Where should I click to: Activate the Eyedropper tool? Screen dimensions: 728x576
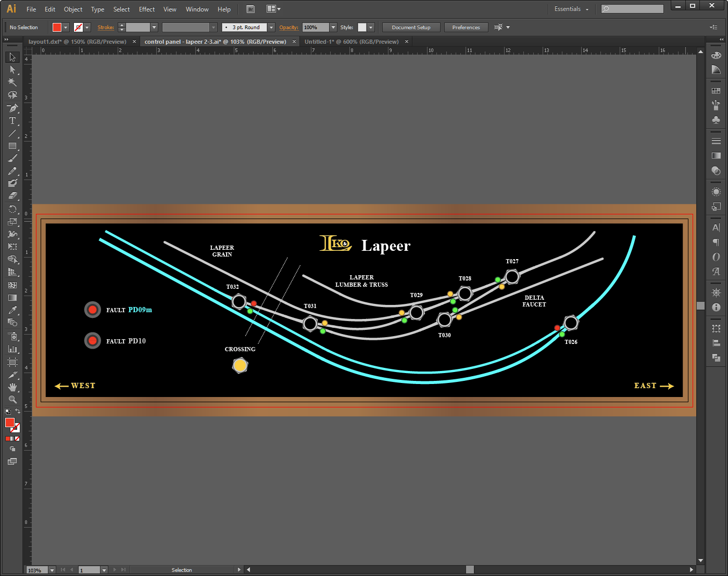pos(12,310)
